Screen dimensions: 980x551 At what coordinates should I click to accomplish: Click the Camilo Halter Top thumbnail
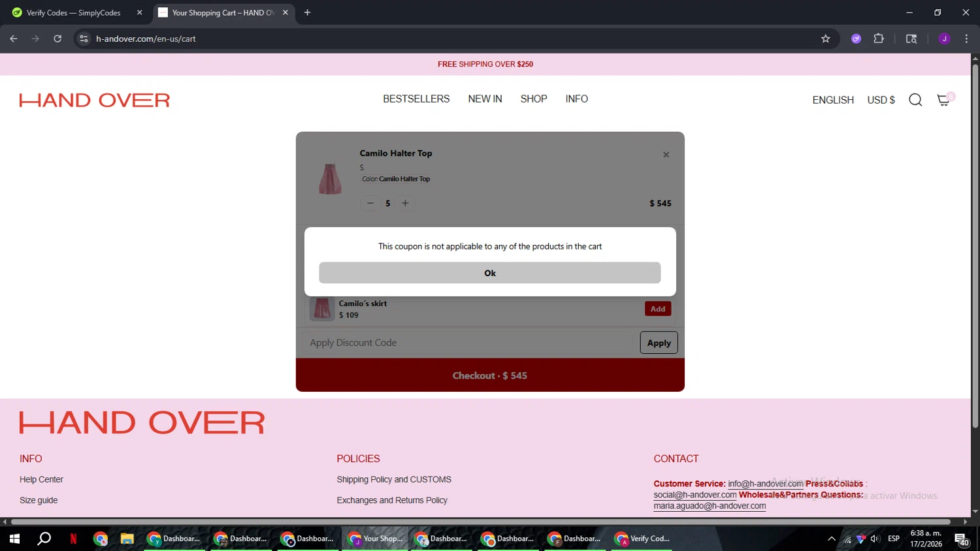point(330,178)
